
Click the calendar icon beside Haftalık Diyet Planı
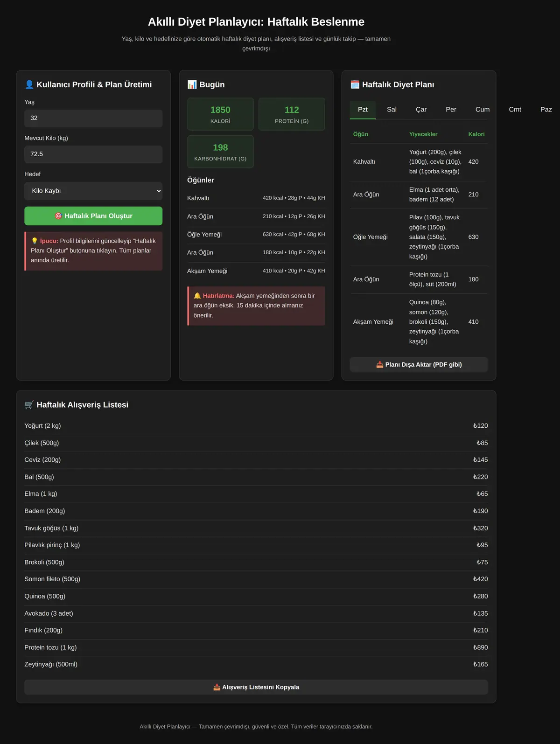point(355,84)
